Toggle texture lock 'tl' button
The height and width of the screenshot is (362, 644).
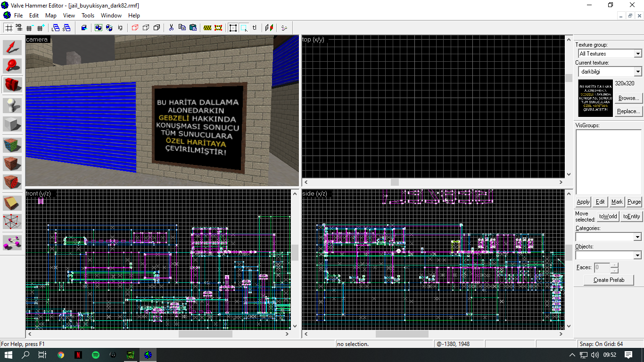[x=255, y=28]
